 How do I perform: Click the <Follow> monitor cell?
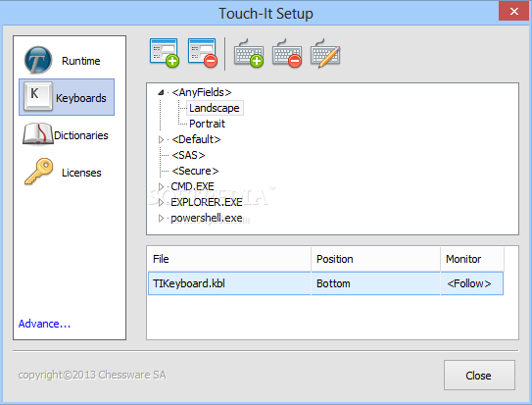[x=471, y=283]
